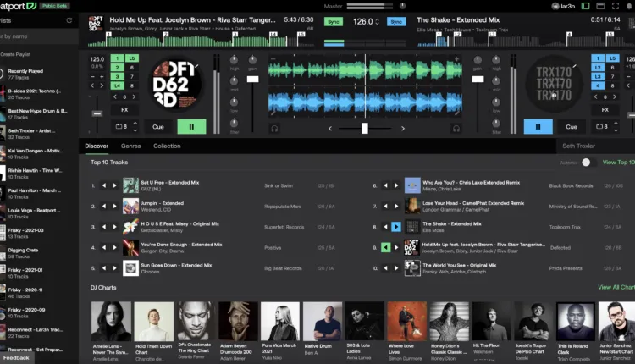
Task: Refresh playlists with reload icon
Action: pyautogui.click(x=69, y=20)
